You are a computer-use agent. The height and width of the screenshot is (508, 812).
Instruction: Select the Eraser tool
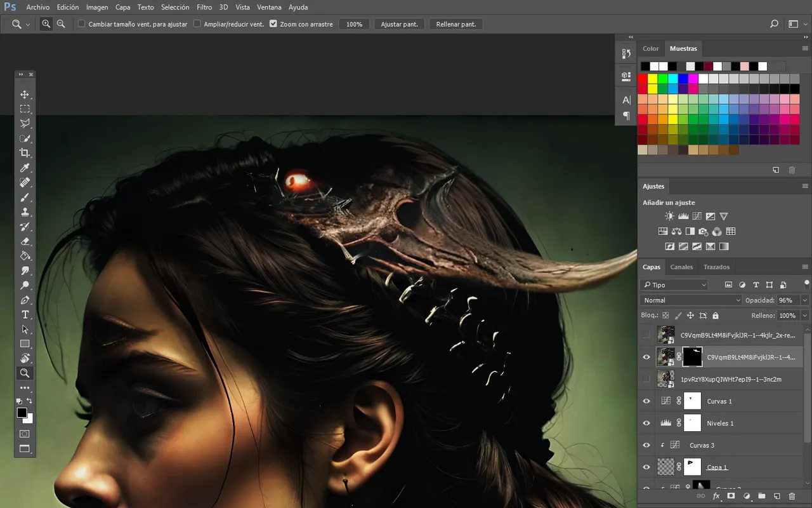[25, 241]
